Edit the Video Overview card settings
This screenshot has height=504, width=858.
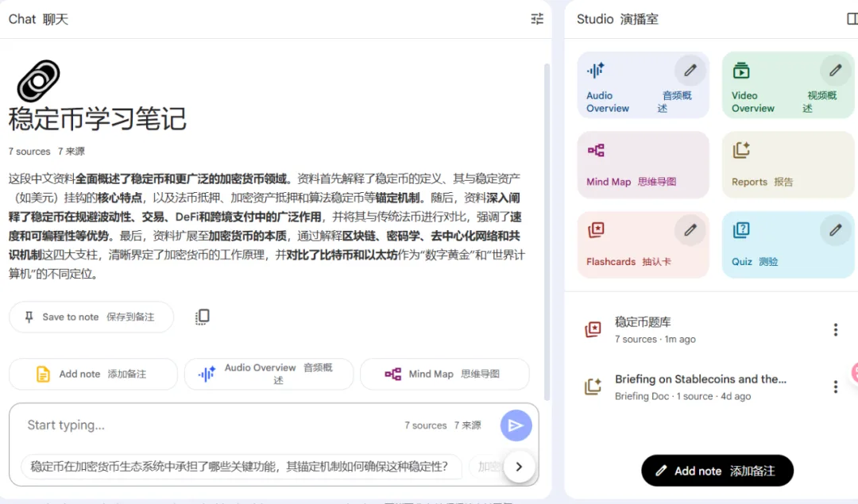(x=835, y=71)
